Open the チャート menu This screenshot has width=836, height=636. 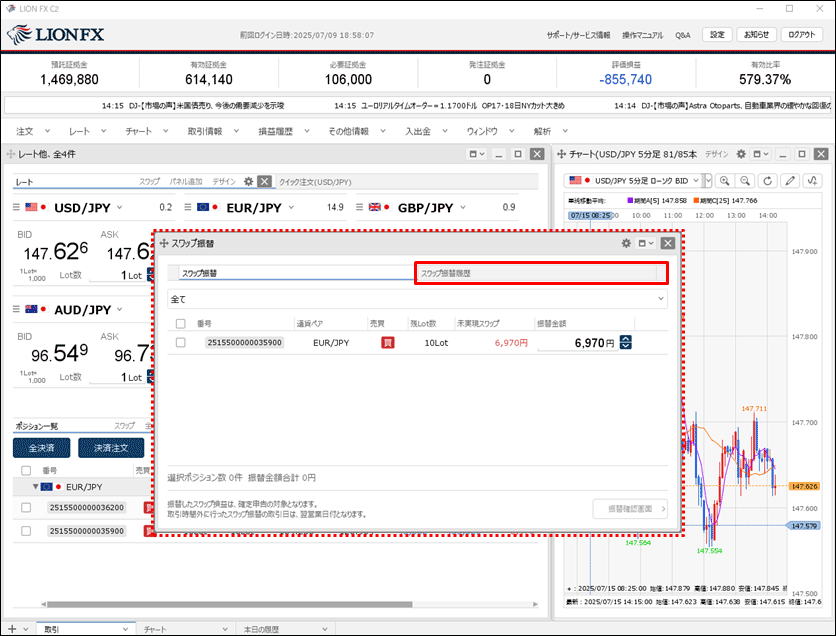tap(147, 131)
